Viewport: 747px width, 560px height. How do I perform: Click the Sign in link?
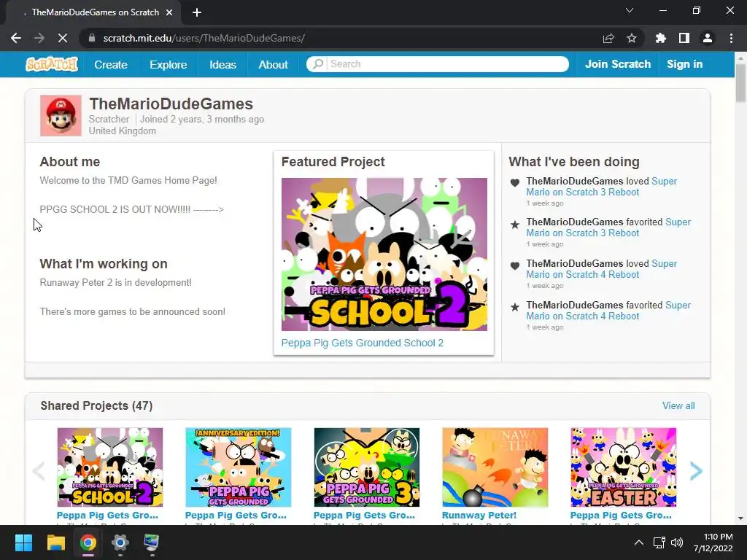[x=684, y=64]
